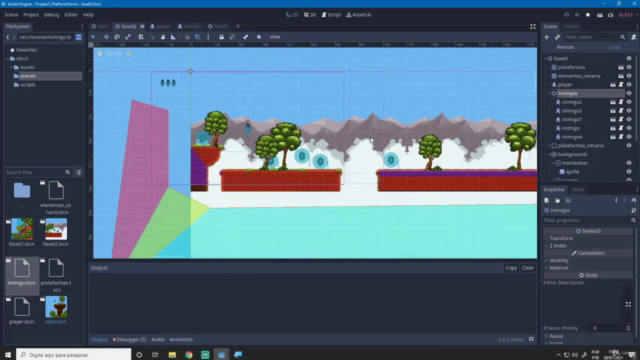The image size is (640, 360).
Task: Go to previous edited object in Inspector
Action: (616, 200)
